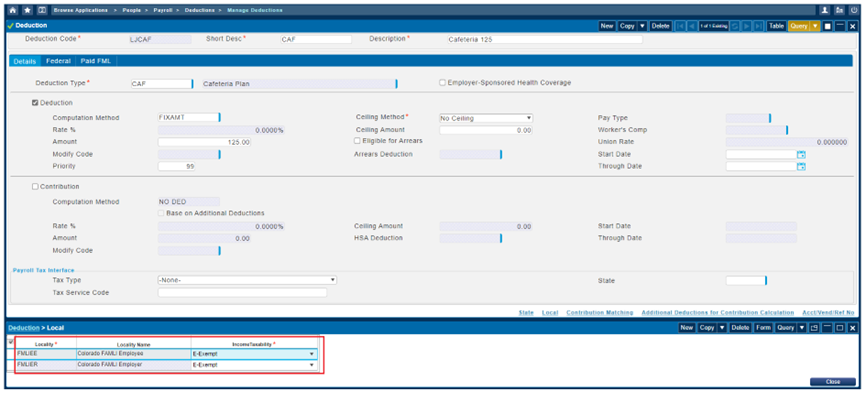
Task: Check the Eligible for Arrears checkbox
Action: (x=357, y=141)
